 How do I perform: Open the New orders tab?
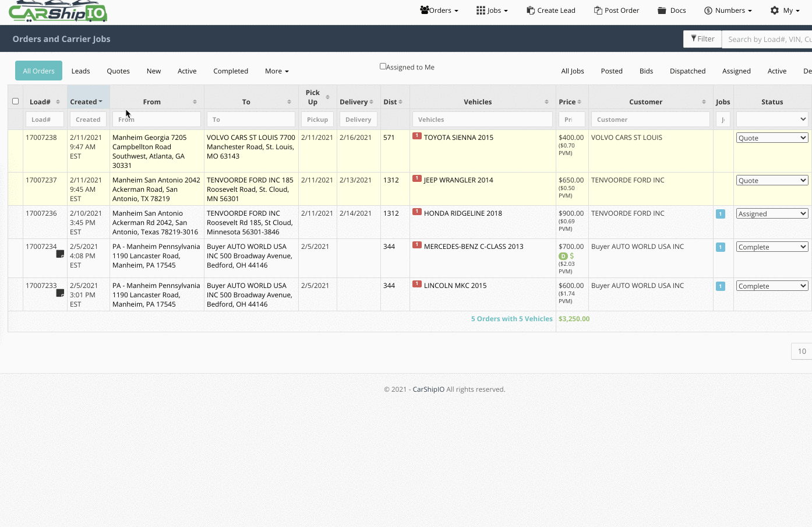154,71
